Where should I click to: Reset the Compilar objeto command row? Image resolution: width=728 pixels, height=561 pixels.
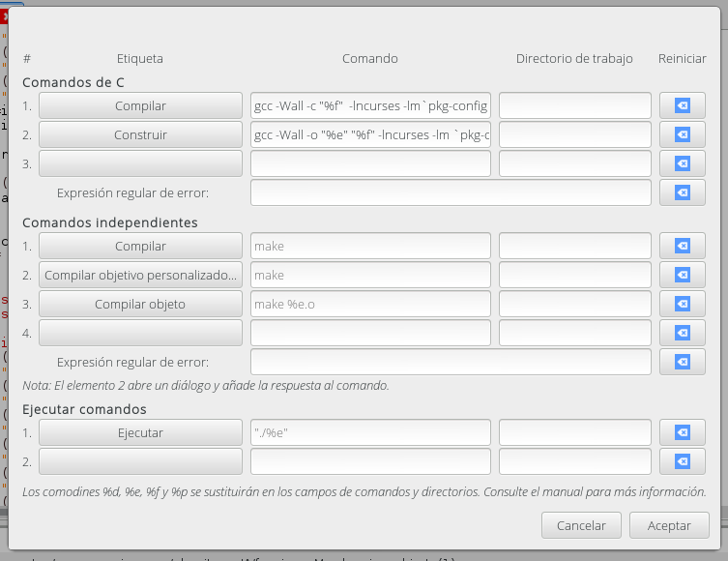683,304
